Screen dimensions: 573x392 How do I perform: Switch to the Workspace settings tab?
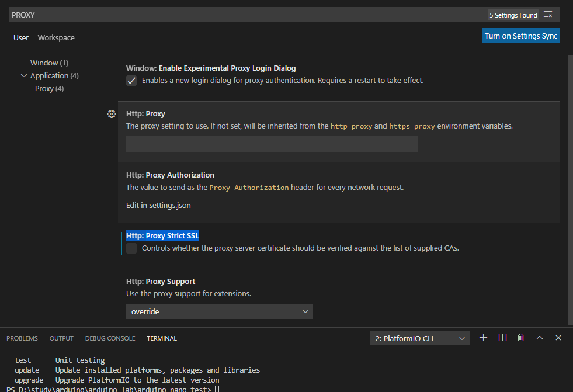[55, 37]
